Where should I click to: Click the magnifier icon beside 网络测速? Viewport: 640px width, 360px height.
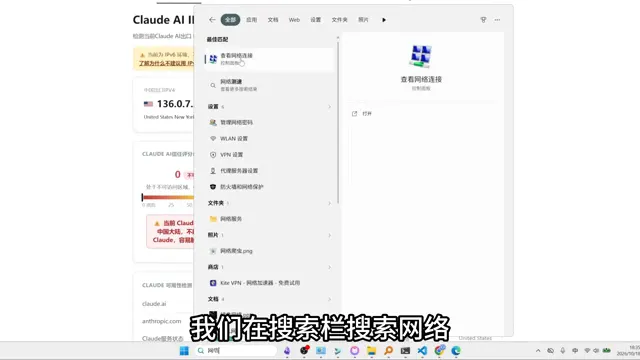[213, 85]
